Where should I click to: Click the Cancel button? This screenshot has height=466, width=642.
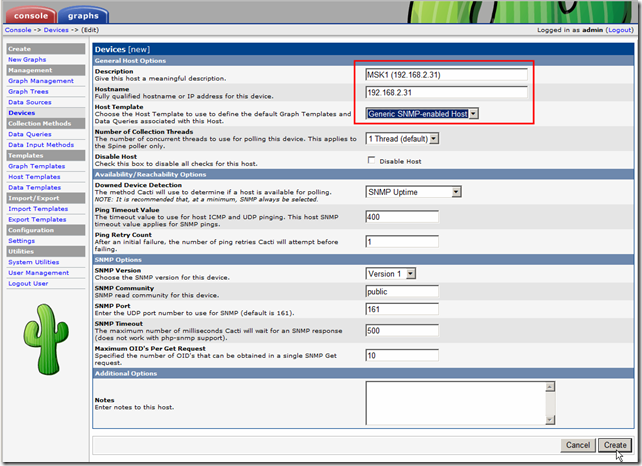pos(578,445)
